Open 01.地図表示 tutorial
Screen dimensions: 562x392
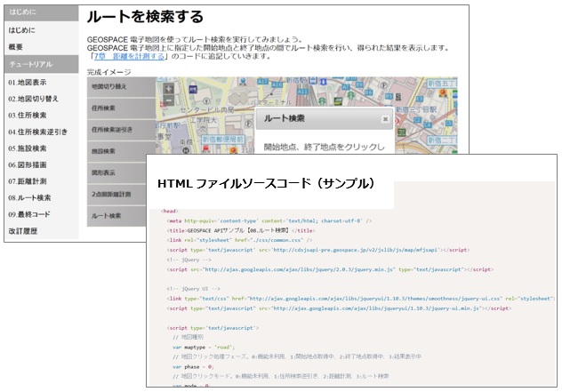click(28, 83)
